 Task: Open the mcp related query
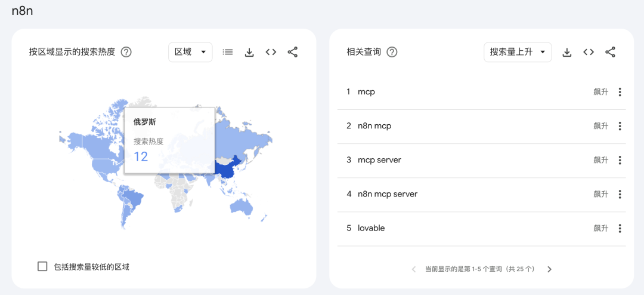tap(366, 92)
